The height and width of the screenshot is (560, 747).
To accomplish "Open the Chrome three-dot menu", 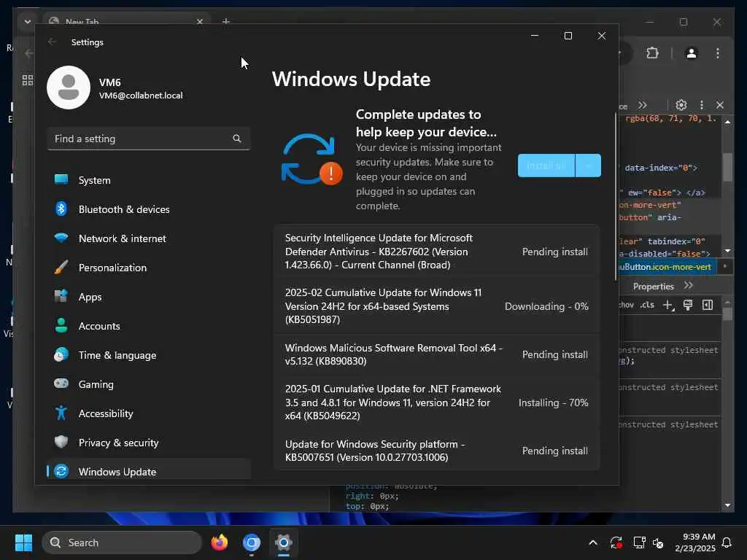I will click(x=718, y=52).
